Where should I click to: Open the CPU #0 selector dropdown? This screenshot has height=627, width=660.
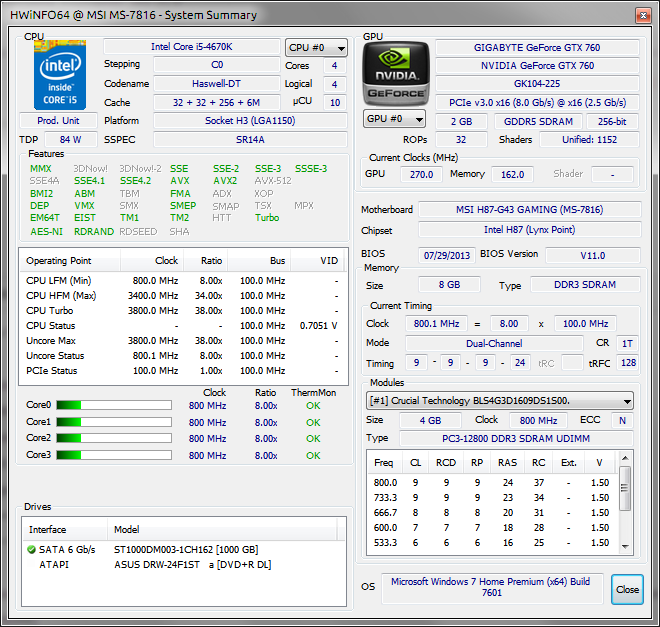click(x=316, y=48)
